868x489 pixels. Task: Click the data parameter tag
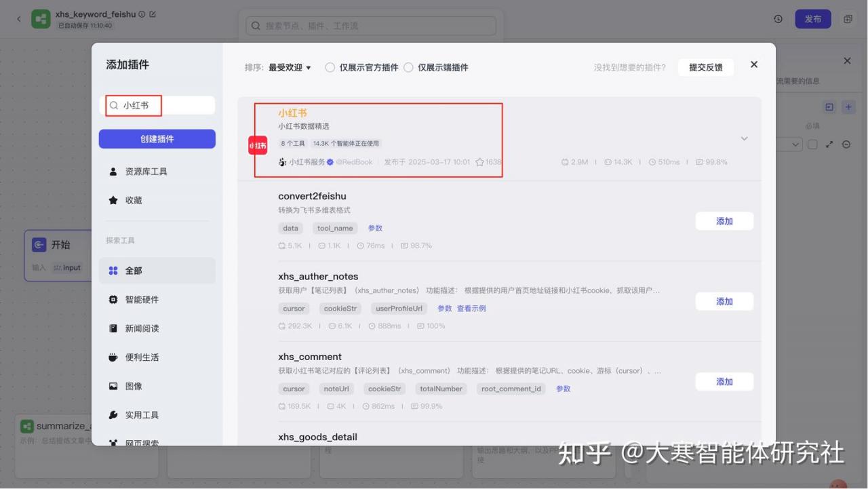(291, 228)
